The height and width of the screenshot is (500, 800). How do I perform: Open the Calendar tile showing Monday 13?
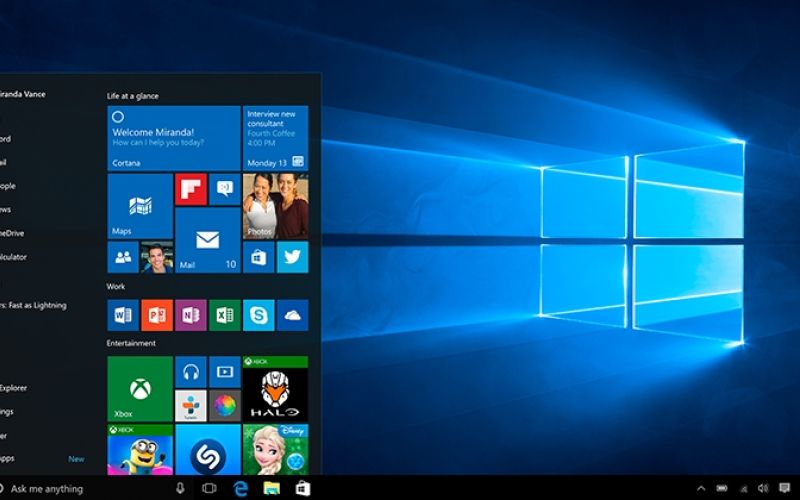[x=276, y=138]
